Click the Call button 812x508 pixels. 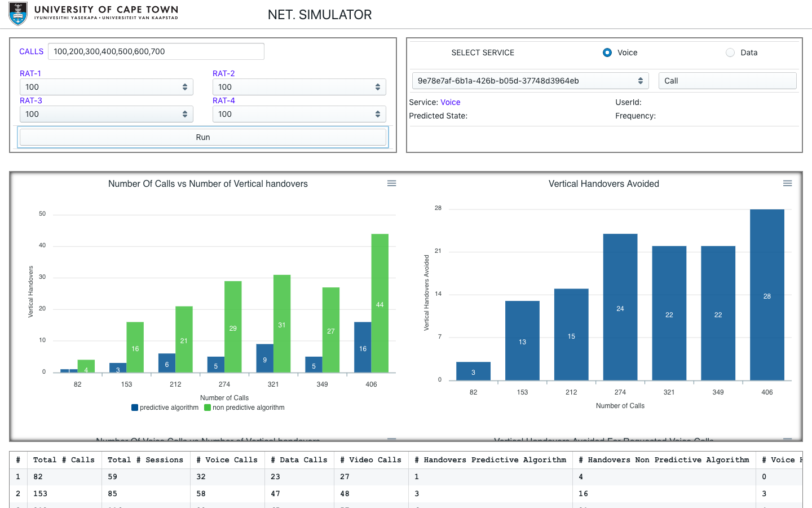click(x=727, y=81)
